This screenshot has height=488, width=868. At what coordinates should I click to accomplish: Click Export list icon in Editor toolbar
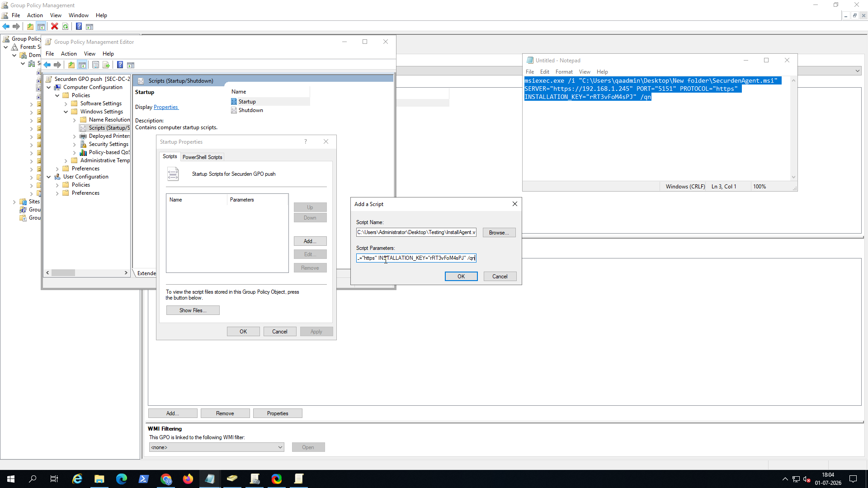(106, 65)
